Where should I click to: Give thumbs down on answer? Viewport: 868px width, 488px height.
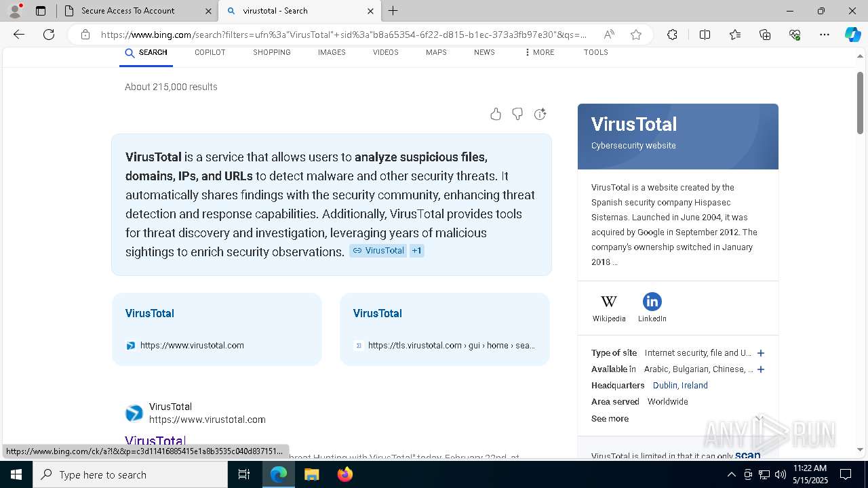pyautogui.click(x=517, y=114)
